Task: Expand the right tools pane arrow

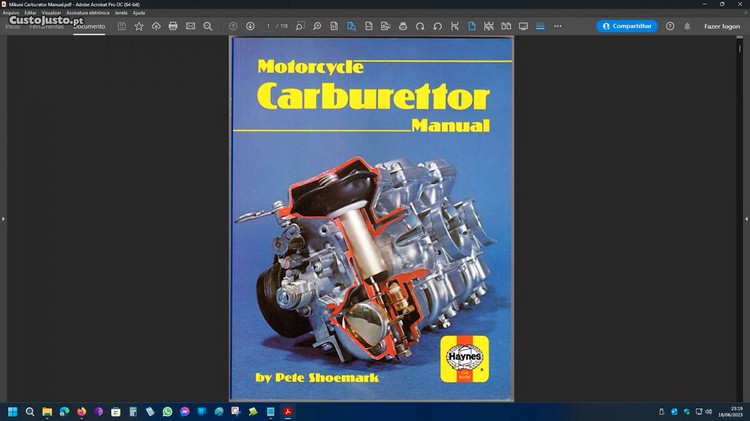Action: [746, 218]
